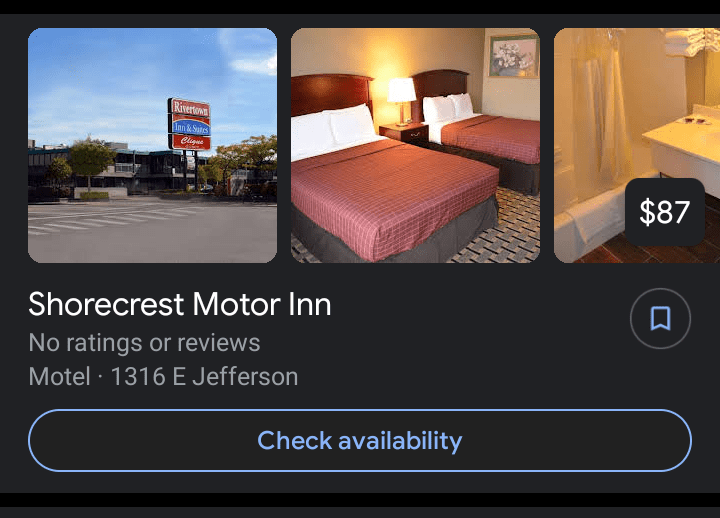Open the two-bed room photo

pos(416,146)
